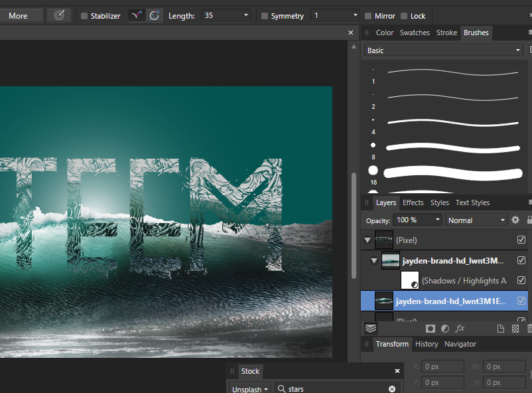Switch to the Color tab

[385, 33]
